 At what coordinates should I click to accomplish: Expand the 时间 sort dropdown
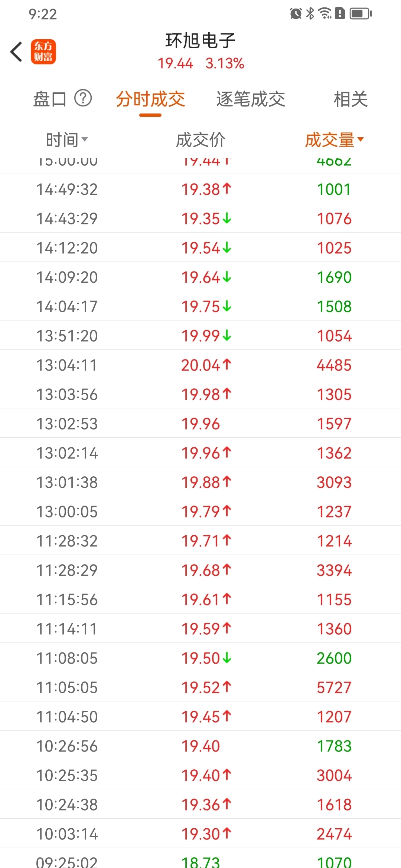[85, 139]
